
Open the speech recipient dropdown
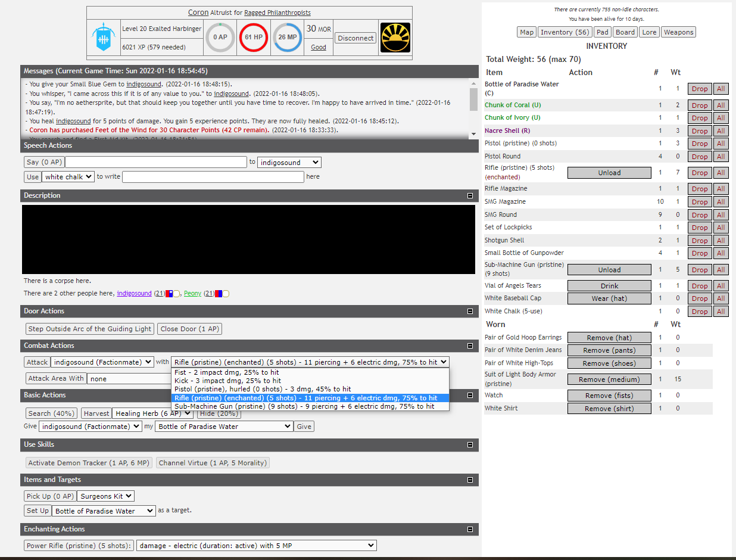coord(289,162)
